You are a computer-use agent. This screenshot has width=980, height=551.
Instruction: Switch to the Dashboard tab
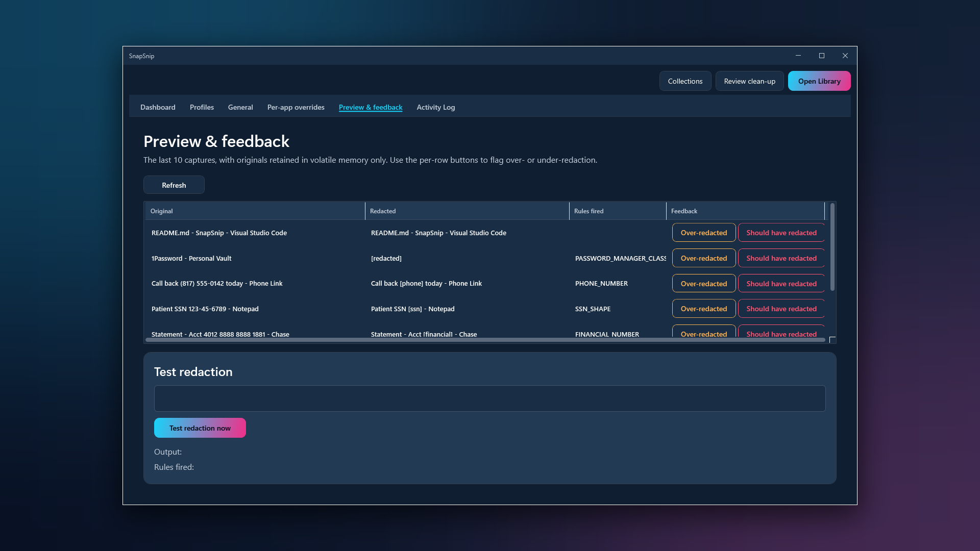pyautogui.click(x=158, y=107)
